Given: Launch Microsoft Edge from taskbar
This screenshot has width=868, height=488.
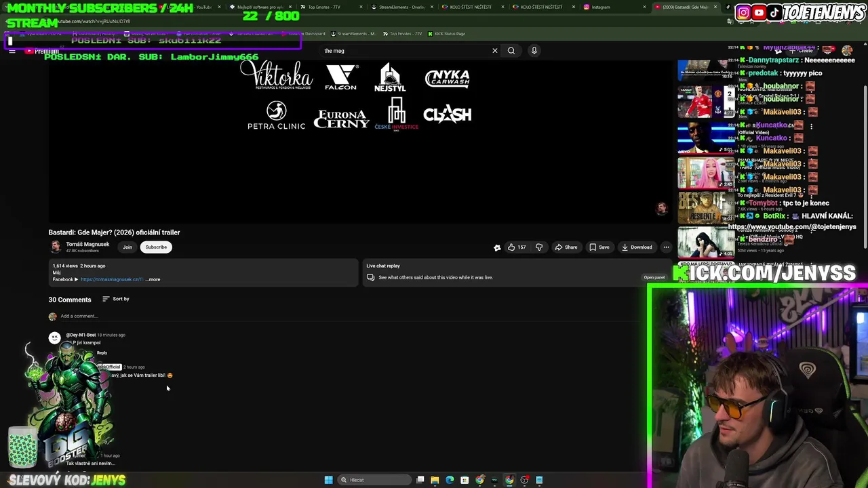Looking at the screenshot, I should 450,480.
